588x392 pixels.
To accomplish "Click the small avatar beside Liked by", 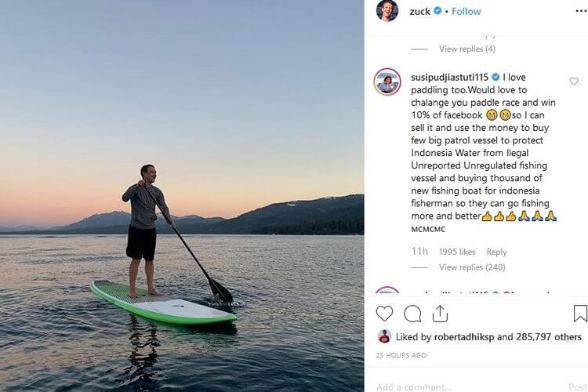I will click(384, 336).
